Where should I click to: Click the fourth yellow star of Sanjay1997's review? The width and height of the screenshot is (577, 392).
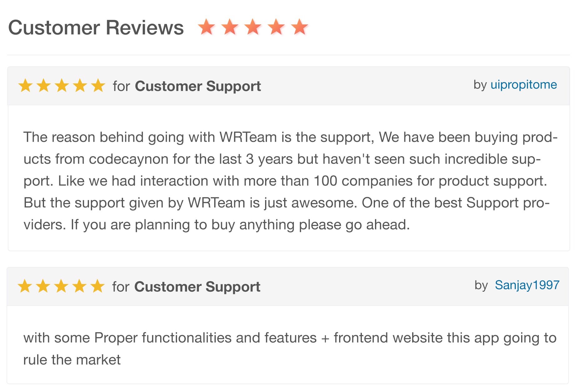[80, 286]
